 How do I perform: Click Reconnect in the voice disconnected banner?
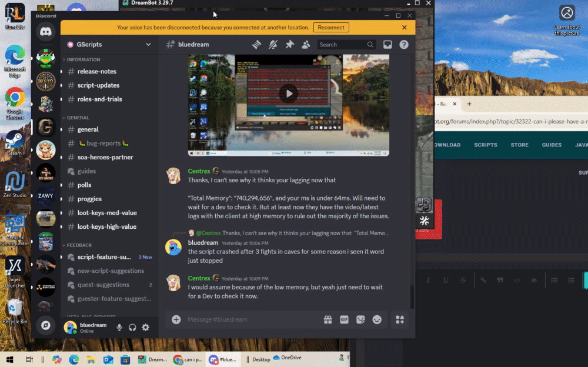click(330, 28)
